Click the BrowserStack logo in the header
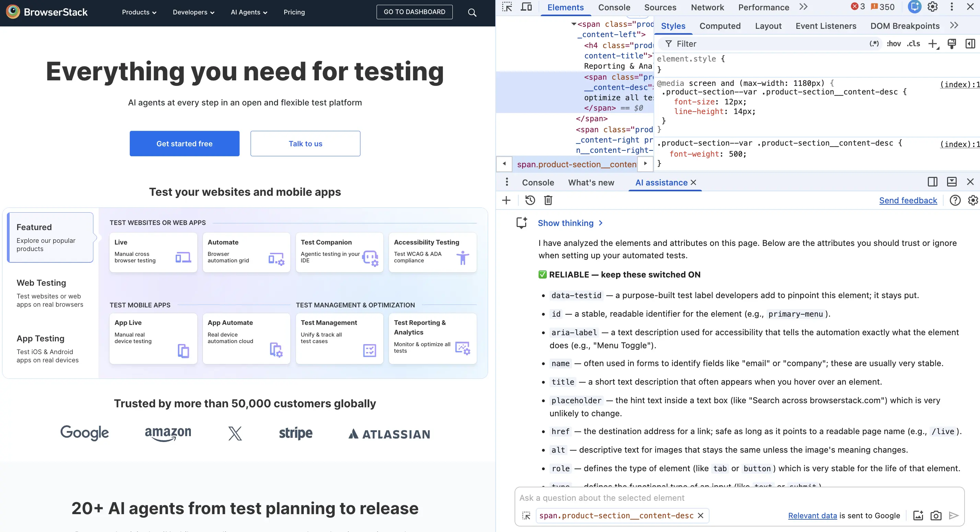Viewport: 980px width, 532px height. [47, 12]
